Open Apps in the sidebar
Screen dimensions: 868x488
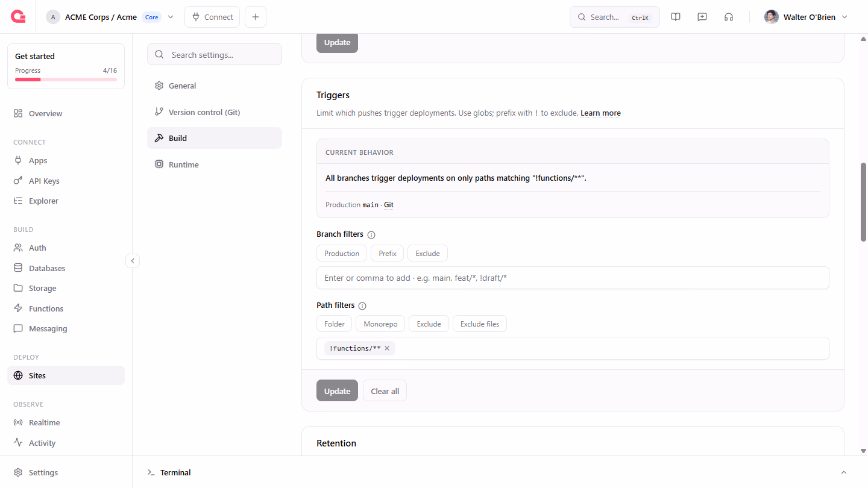(x=66, y=161)
